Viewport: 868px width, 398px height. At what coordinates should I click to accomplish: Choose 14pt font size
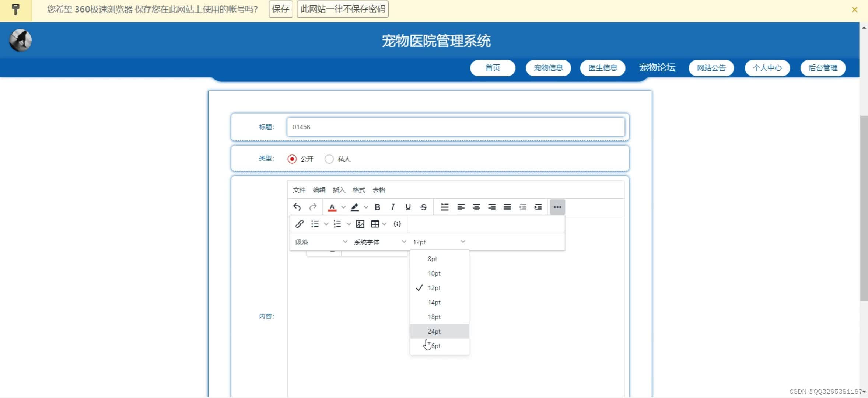[x=439, y=303]
